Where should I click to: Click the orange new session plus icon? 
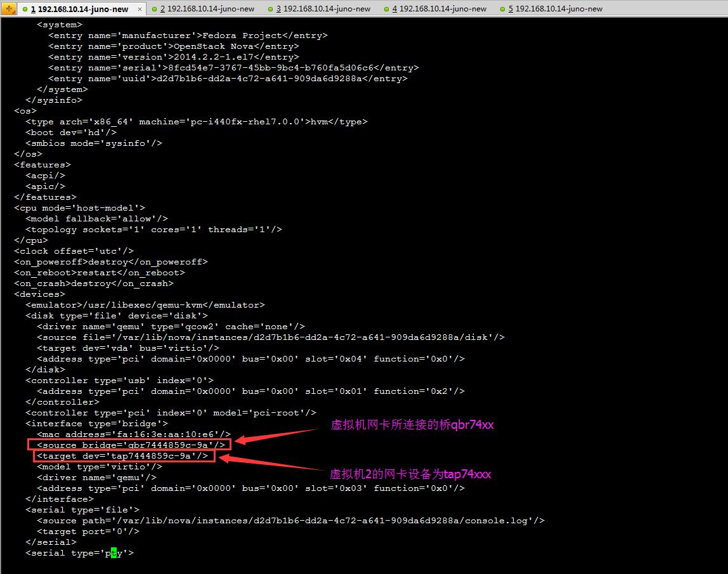pyautogui.click(x=10, y=8)
